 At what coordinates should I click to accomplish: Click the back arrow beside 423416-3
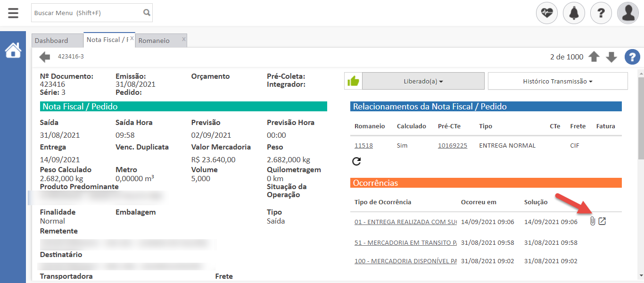click(45, 57)
